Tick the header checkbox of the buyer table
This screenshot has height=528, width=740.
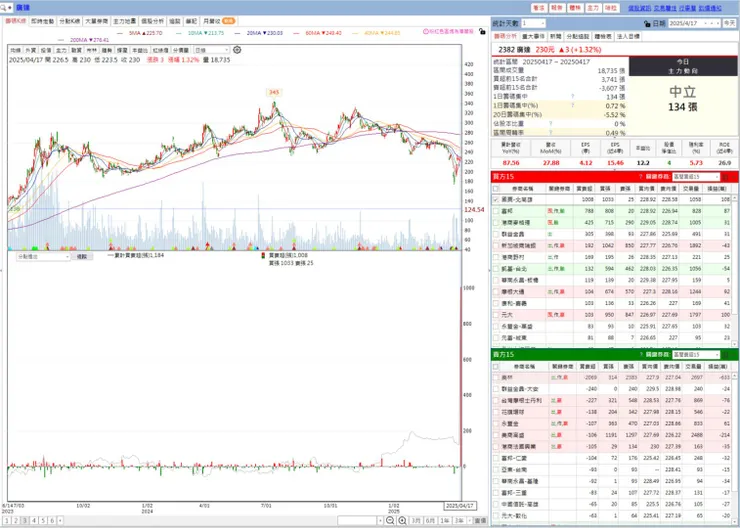coord(496,188)
